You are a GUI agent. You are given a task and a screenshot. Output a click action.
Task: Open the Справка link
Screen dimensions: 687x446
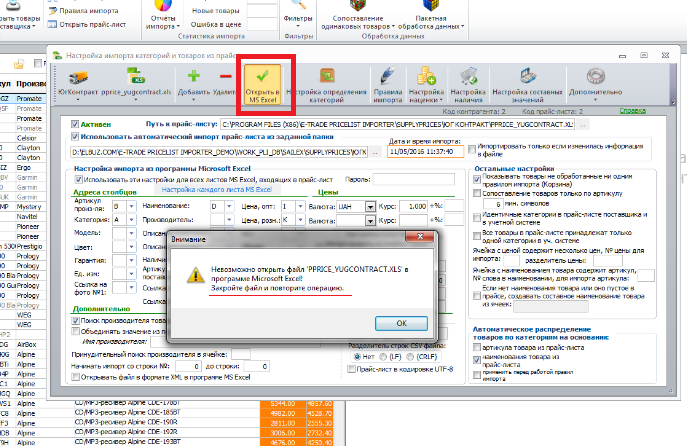coord(633,111)
